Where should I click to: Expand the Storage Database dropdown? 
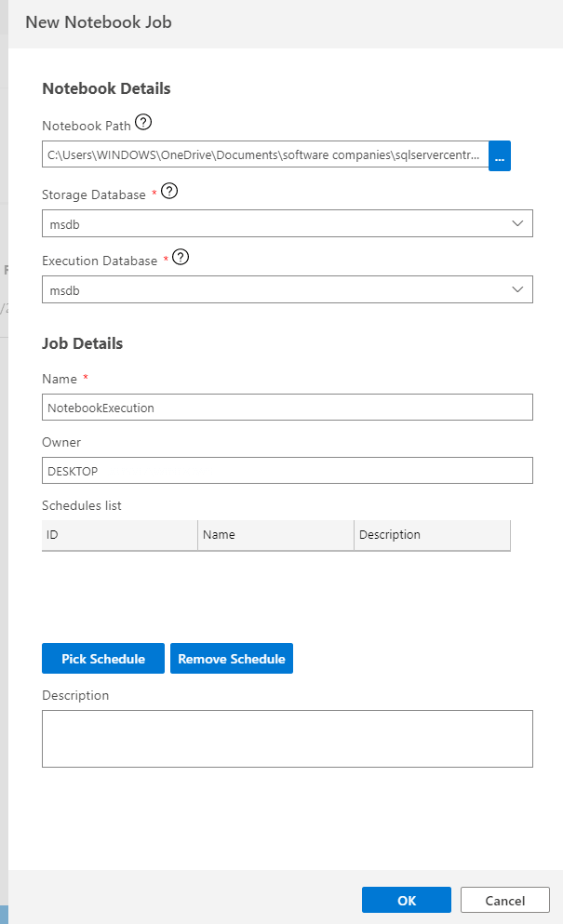(518, 223)
